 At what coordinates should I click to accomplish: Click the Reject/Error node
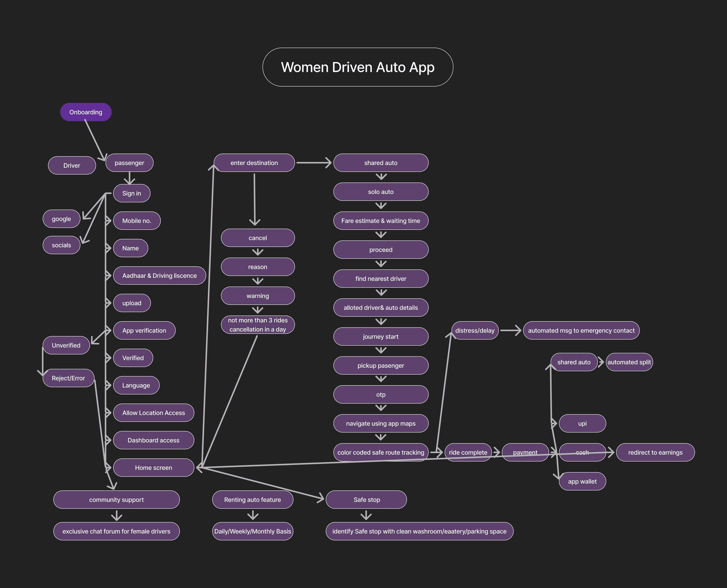coord(68,378)
